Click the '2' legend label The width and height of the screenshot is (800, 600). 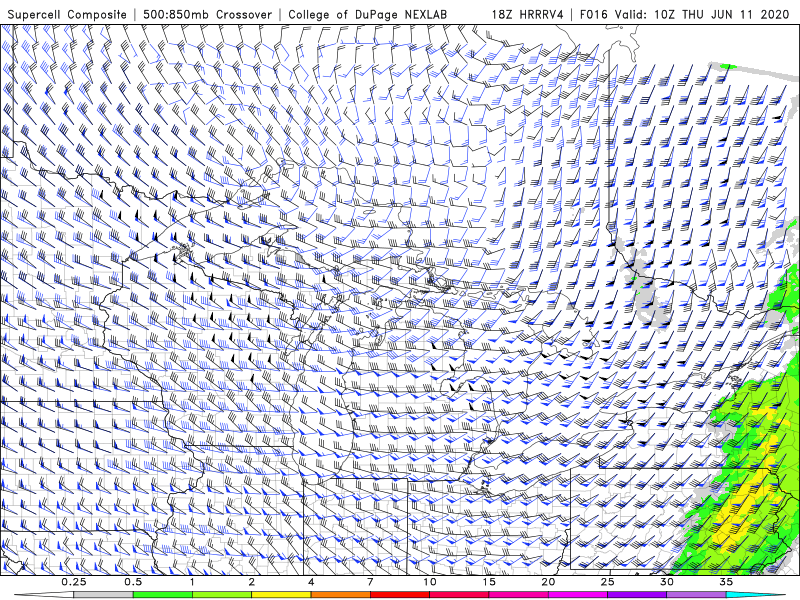click(x=252, y=582)
